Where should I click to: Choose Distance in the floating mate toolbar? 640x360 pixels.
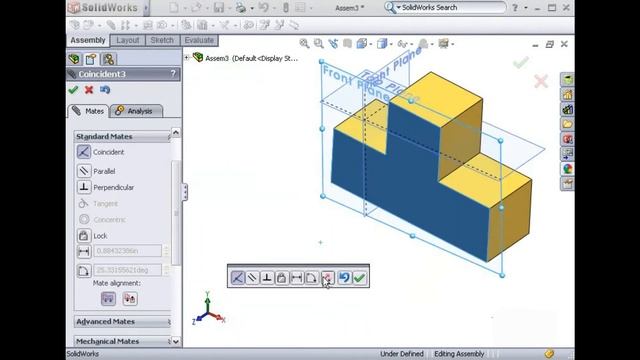tap(297, 278)
